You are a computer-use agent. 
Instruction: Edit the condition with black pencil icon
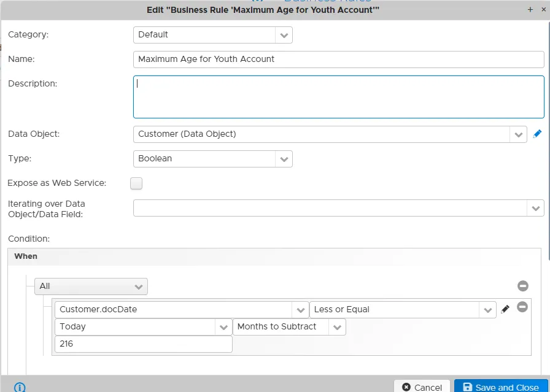pyautogui.click(x=505, y=309)
